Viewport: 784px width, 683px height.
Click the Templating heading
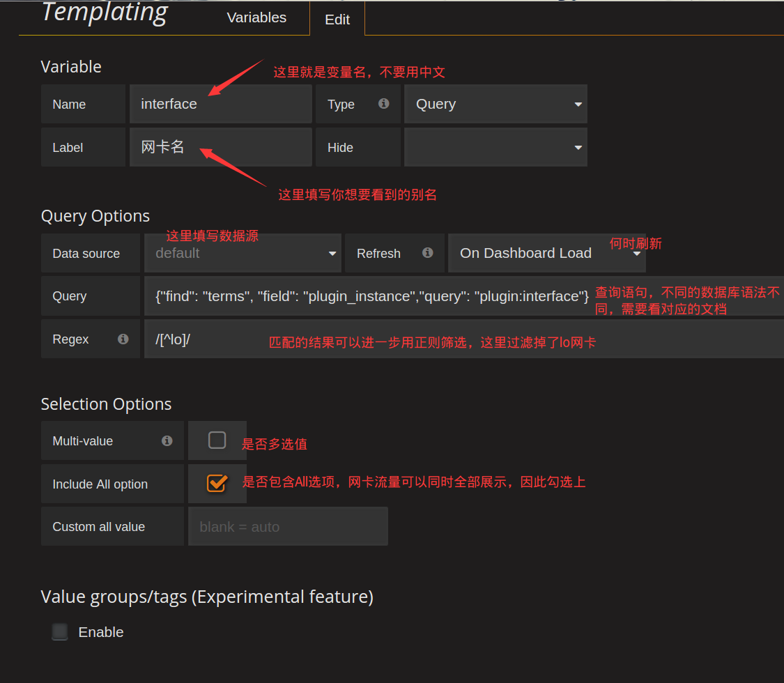click(105, 13)
